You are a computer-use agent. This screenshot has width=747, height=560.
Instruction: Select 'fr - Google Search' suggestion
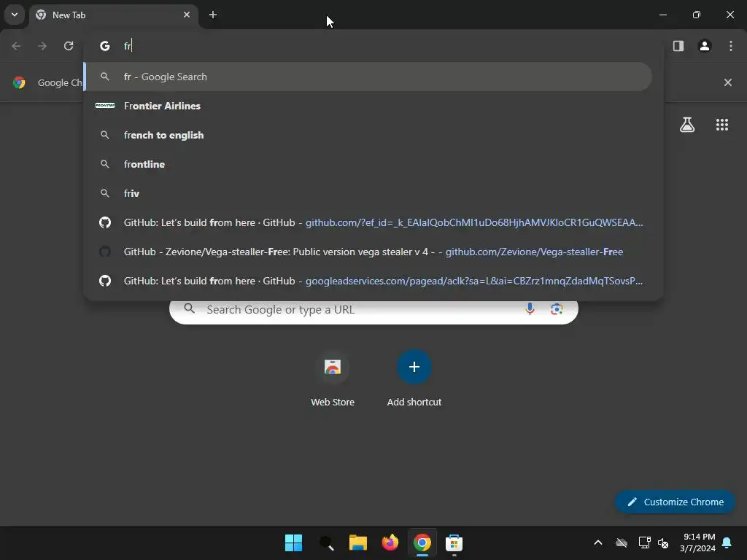(x=368, y=77)
